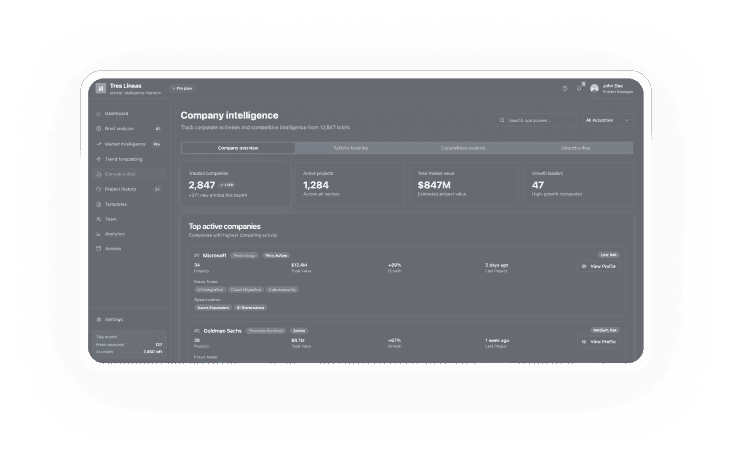Switch to the Opportunities tab
732x462 pixels.
[576, 148]
